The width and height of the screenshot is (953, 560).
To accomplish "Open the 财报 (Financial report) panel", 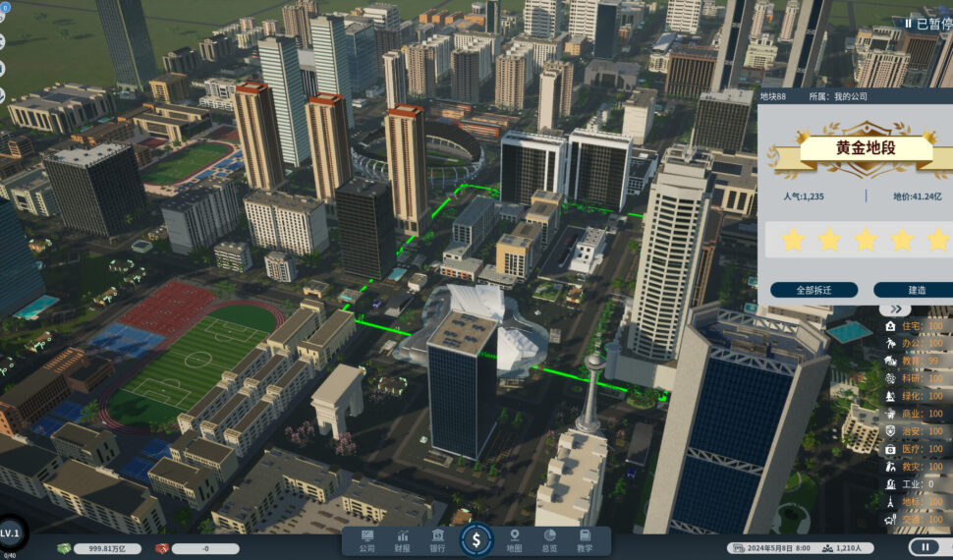I will coord(402,540).
